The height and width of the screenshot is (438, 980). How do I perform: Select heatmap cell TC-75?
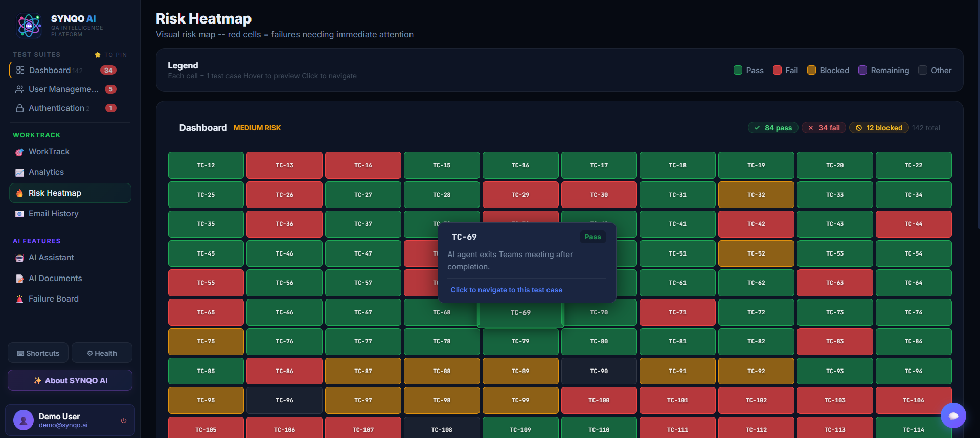pyautogui.click(x=206, y=341)
